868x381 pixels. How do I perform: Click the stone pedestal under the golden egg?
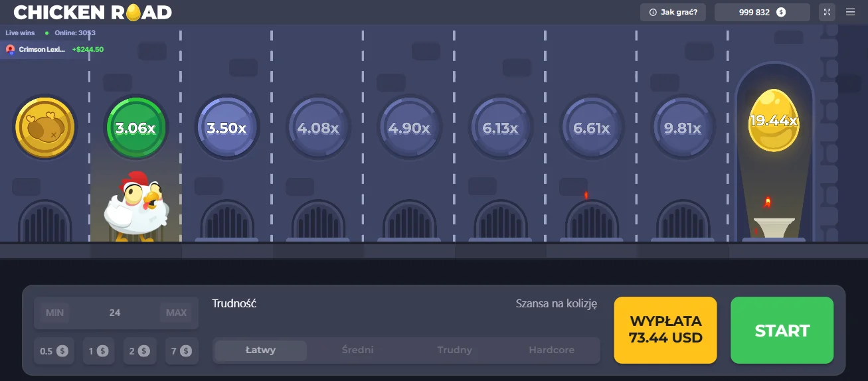(774, 228)
